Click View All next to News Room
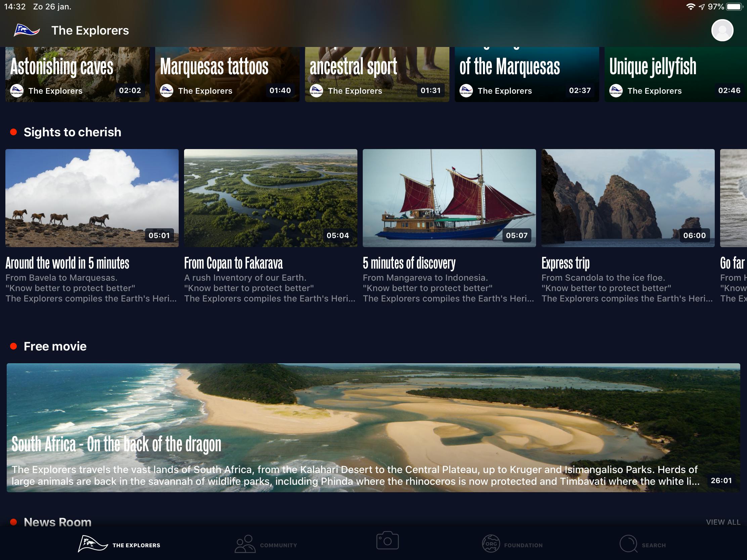The width and height of the screenshot is (747, 560). pos(723,522)
